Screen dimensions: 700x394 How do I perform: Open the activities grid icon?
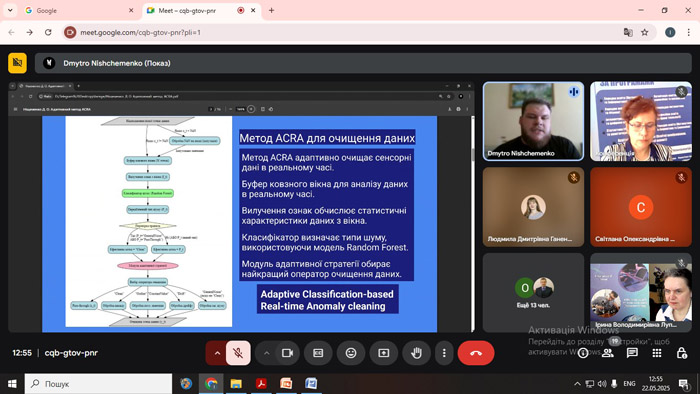(657, 353)
